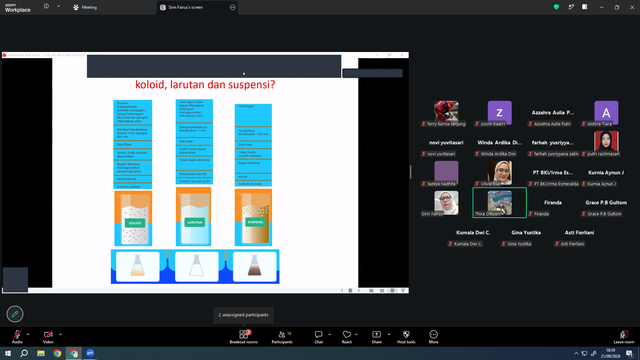Screen dimensions: 640x360
Task: Click 'Winda Ardika Di...' participant name
Action: (500, 142)
